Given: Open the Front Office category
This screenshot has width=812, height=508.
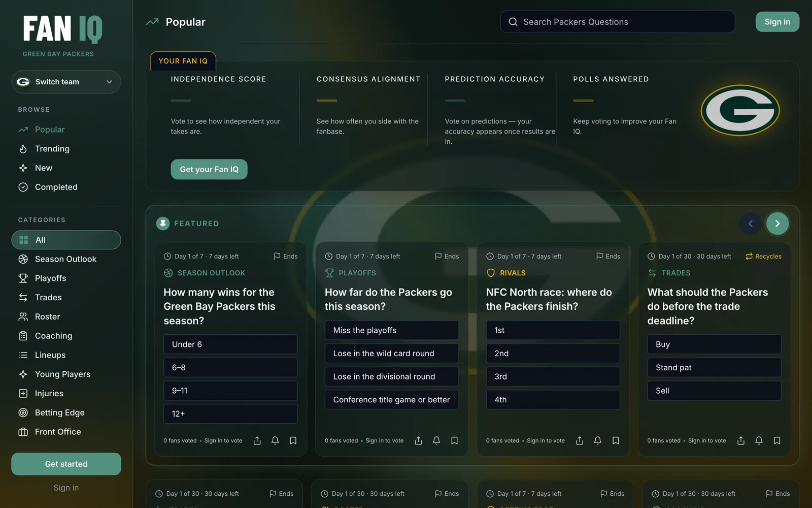Looking at the screenshot, I should (66, 432).
